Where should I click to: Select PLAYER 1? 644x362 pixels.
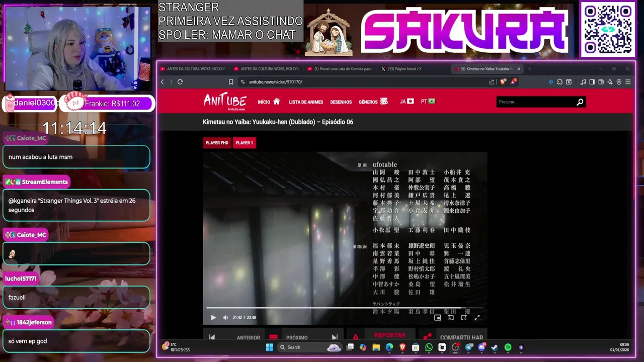244,143
